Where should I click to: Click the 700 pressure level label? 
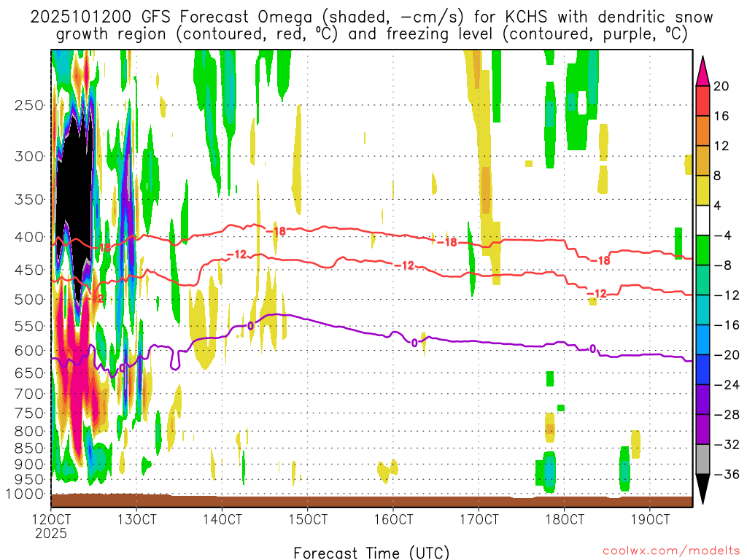tap(29, 394)
